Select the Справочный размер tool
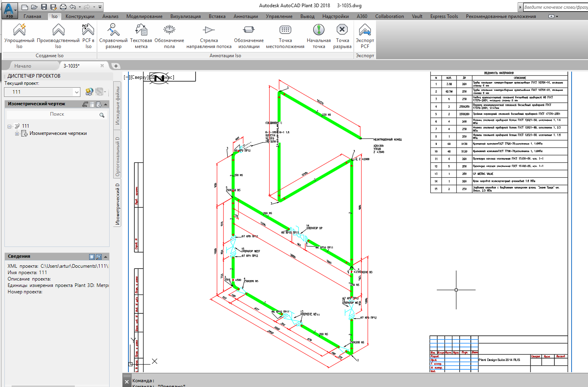 pos(114,36)
